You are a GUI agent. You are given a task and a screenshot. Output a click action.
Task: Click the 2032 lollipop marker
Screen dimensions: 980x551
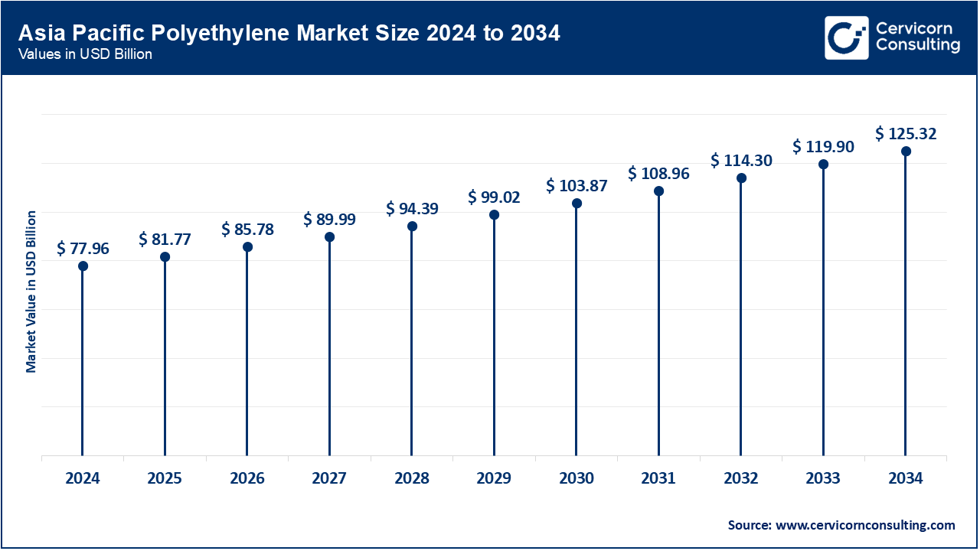point(740,178)
